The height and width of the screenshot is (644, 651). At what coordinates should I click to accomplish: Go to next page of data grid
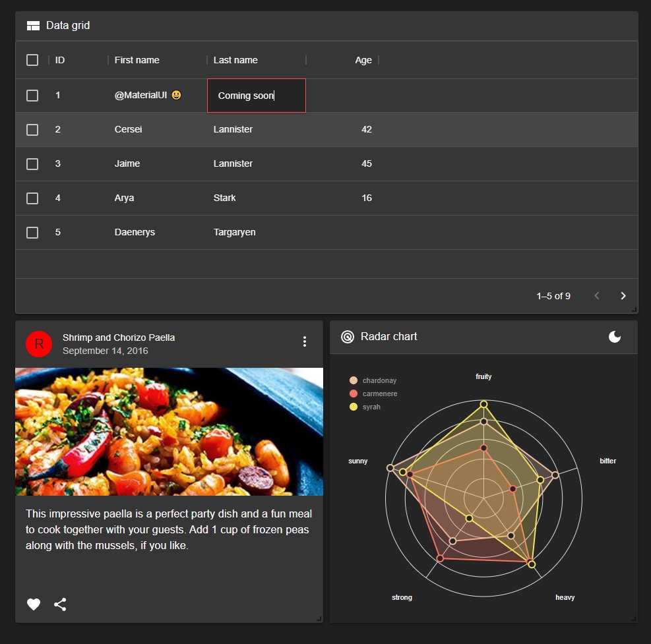[x=623, y=296]
